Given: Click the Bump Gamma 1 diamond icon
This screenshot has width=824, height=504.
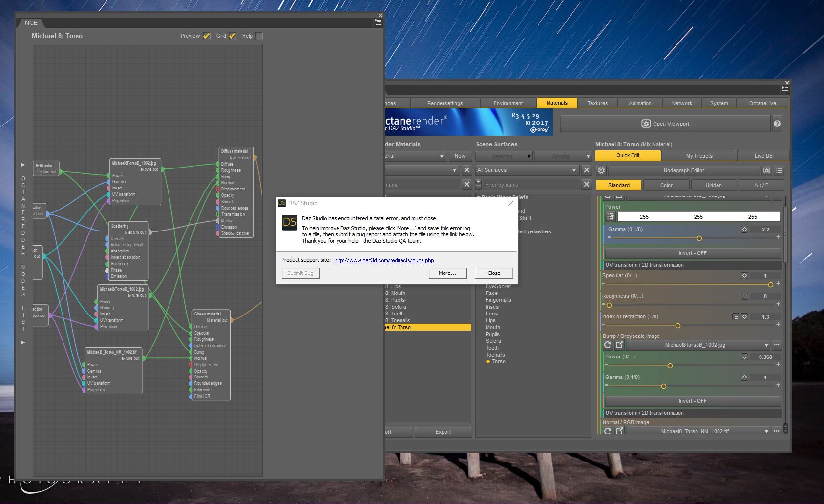Looking at the screenshot, I should [744, 377].
